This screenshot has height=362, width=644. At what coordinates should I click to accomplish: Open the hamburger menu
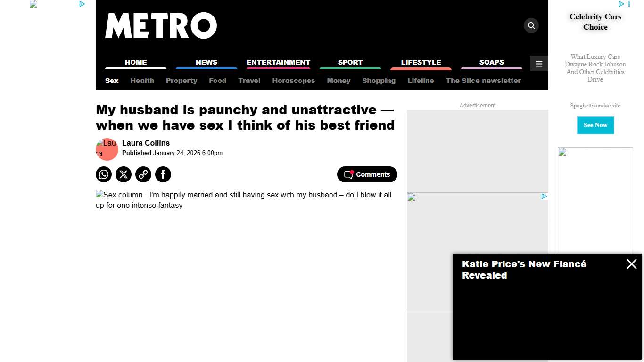click(539, 63)
